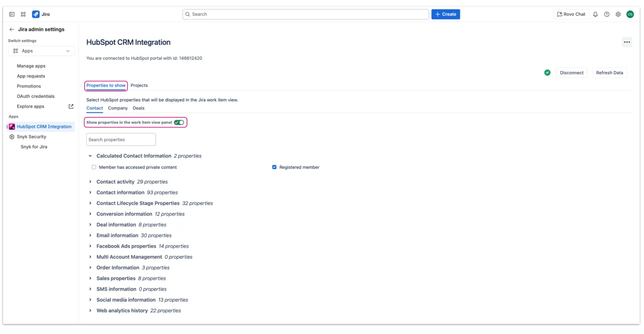Open Rovo Chat
Screen dimensions: 644x334
571,14
